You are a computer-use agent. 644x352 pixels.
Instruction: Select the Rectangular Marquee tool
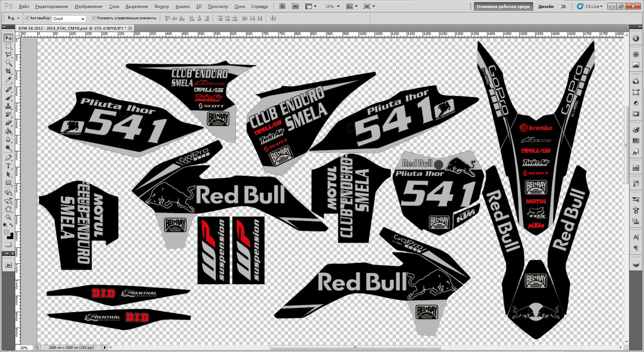pyautogui.click(x=9, y=46)
